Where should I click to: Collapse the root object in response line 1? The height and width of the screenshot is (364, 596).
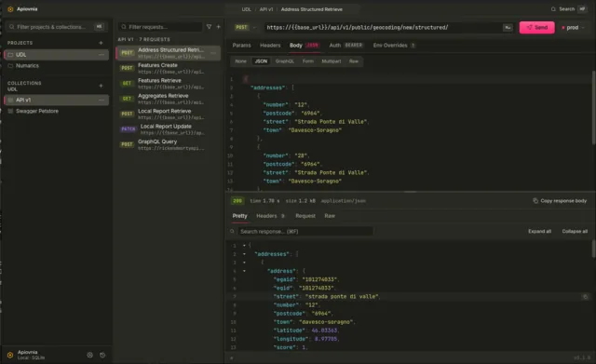pos(244,246)
